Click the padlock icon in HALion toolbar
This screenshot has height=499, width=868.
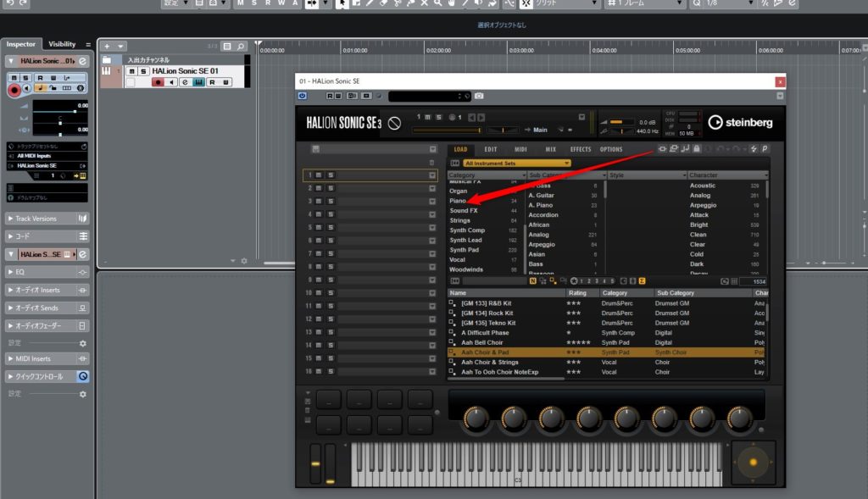[x=697, y=149]
